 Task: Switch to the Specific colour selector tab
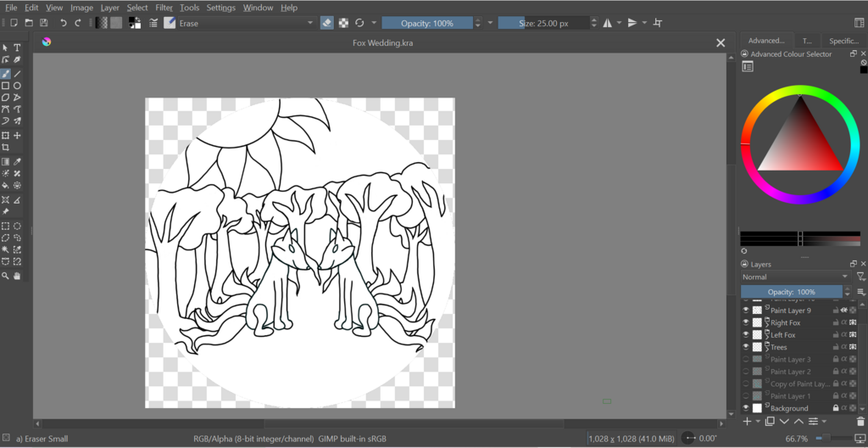pos(843,41)
